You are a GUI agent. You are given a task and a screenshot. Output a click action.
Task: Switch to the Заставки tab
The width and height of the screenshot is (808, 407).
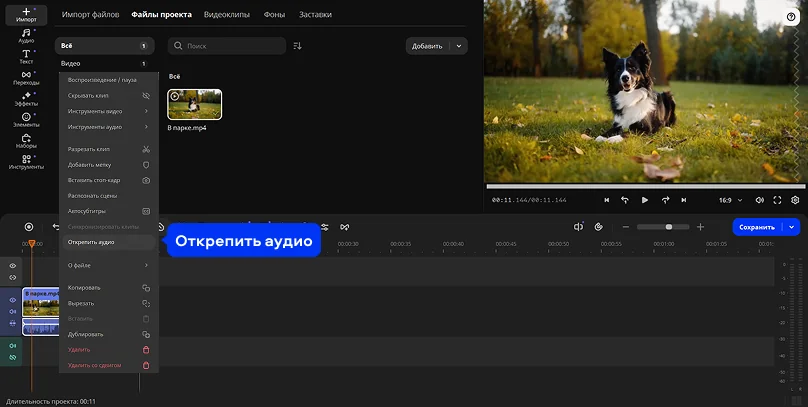click(x=315, y=14)
